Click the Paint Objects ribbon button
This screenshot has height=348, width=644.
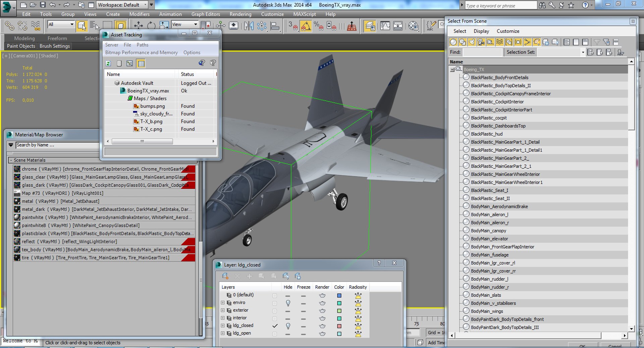[21, 46]
